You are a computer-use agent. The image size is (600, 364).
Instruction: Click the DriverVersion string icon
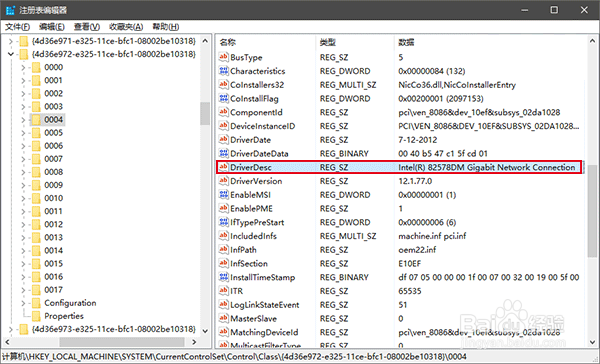tap(223, 181)
